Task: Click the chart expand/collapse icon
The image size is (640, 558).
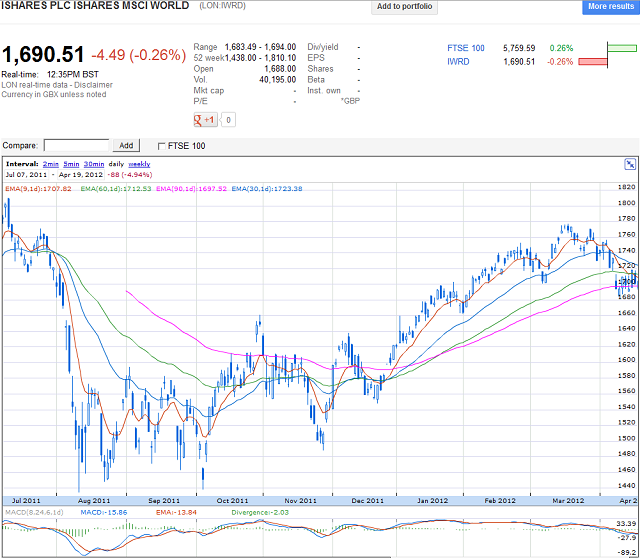Action: click(x=630, y=165)
